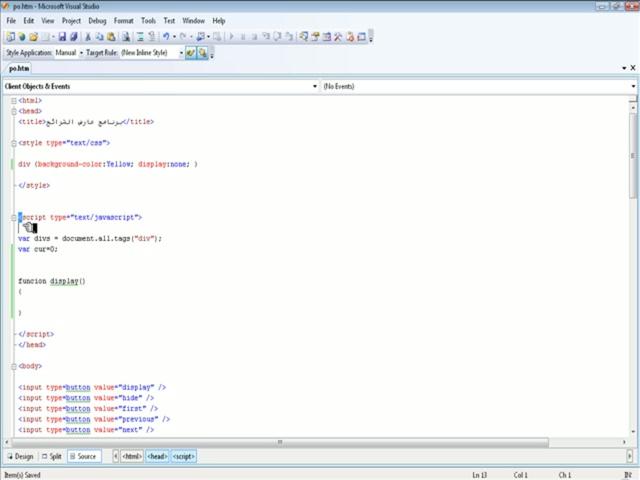Click 'var cur=0;' code line
The height and width of the screenshot is (480, 640).
38,249
